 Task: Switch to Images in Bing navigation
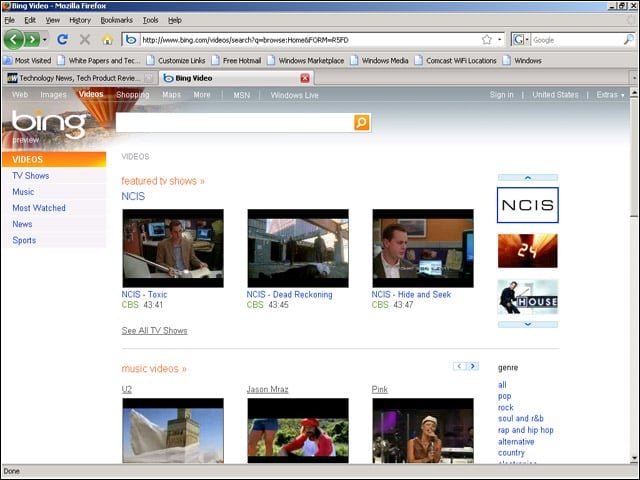pyautogui.click(x=53, y=95)
